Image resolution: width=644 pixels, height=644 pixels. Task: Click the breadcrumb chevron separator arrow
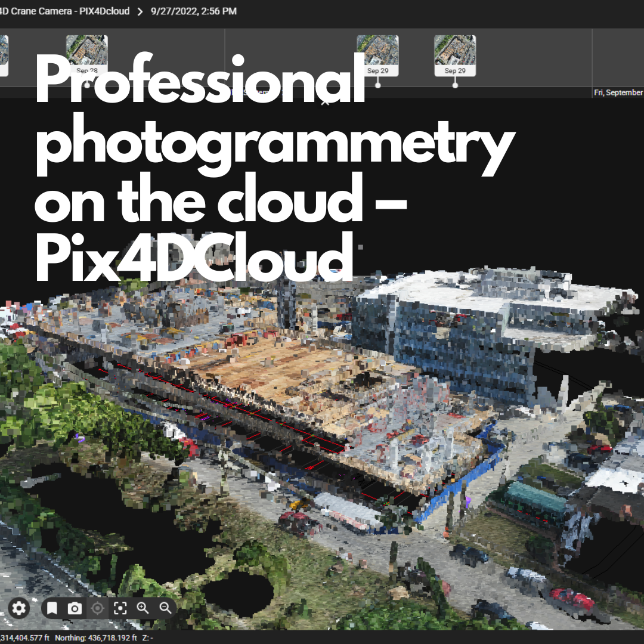140,11
